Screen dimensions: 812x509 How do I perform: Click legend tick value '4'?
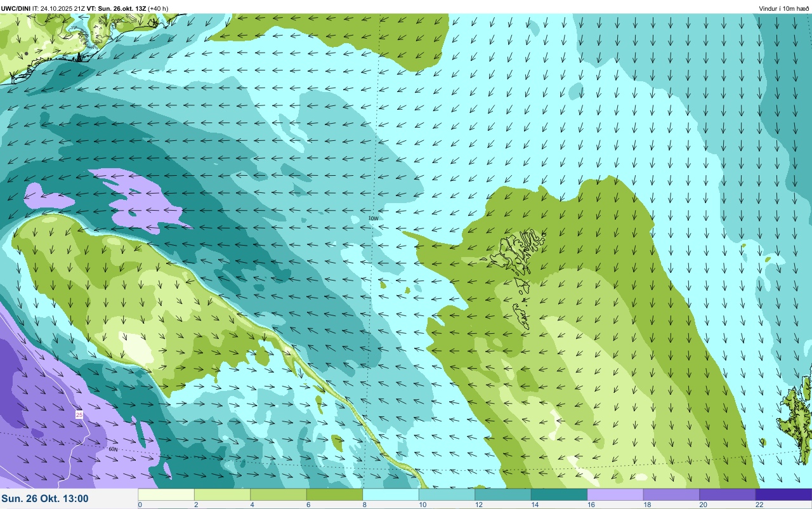click(x=252, y=505)
